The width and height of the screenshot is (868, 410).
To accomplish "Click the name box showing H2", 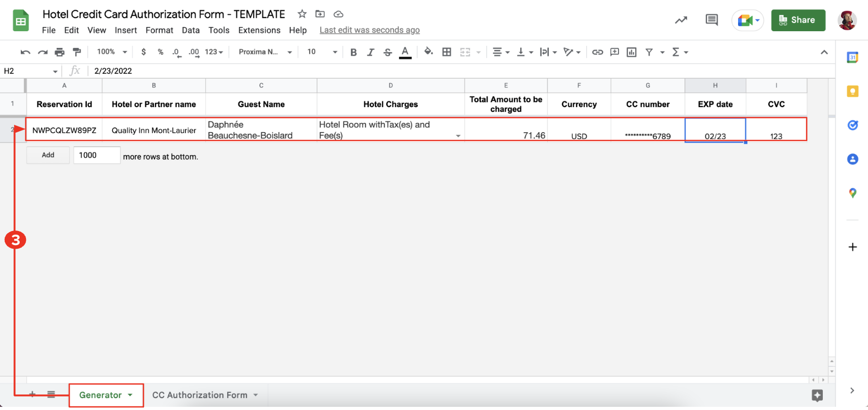I will 30,71.
